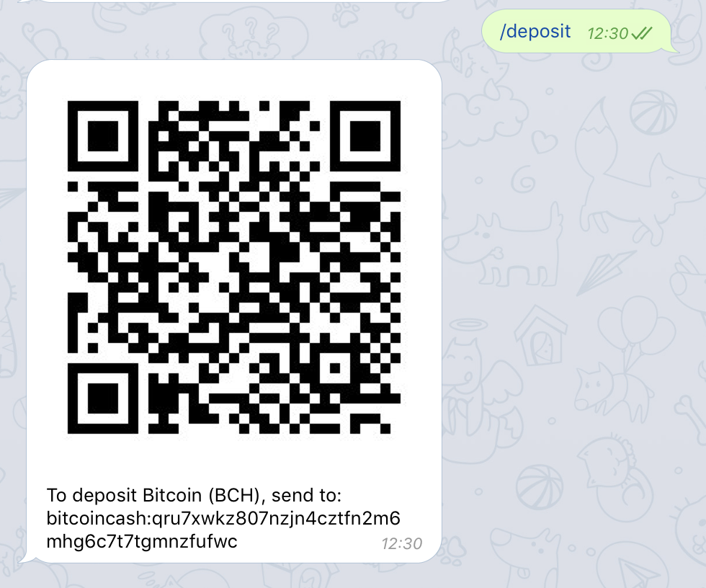Click the doghouse doodle in the chat background
The height and width of the screenshot is (588, 706).
540,336
